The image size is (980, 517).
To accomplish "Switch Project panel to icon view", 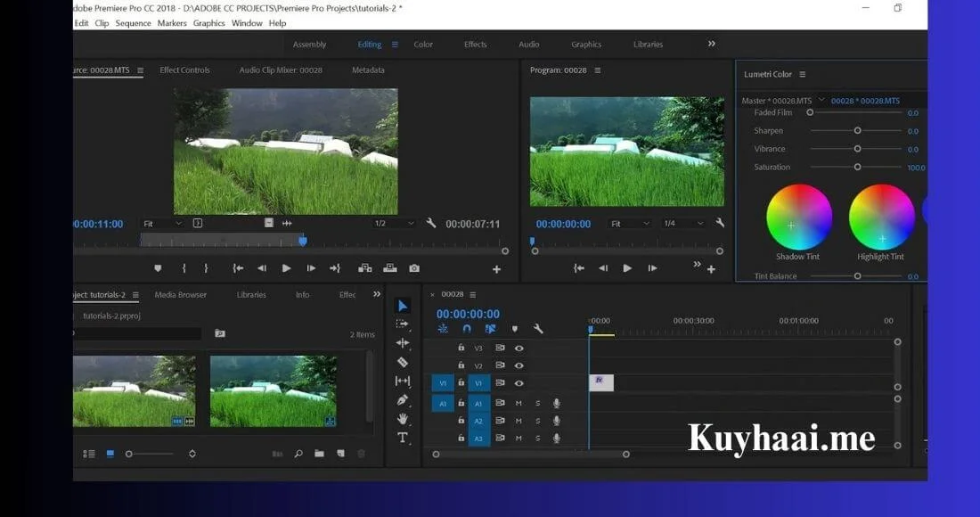I will [110, 454].
